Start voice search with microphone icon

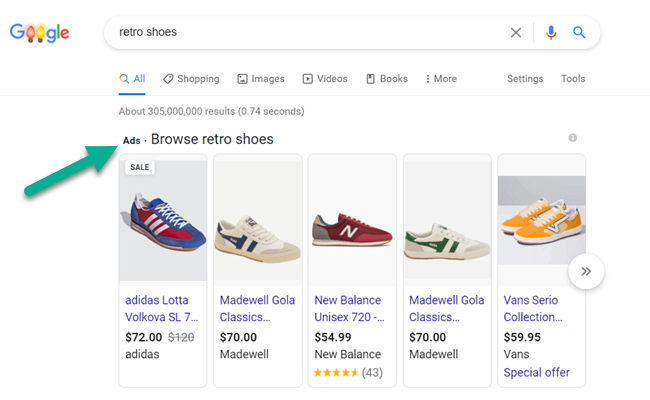(x=551, y=32)
